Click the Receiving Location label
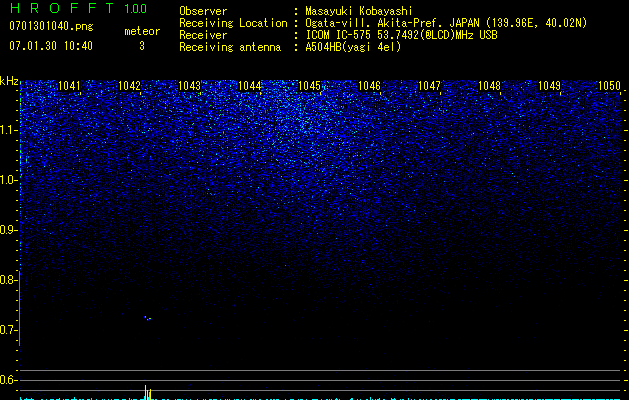The height and width of the screenshot is (400, 629). [233, 23]
